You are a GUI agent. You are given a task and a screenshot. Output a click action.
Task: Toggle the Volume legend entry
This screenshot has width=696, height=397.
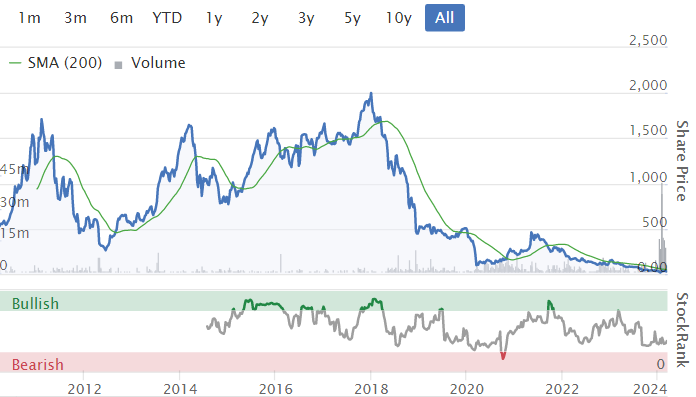coord(150,63)
